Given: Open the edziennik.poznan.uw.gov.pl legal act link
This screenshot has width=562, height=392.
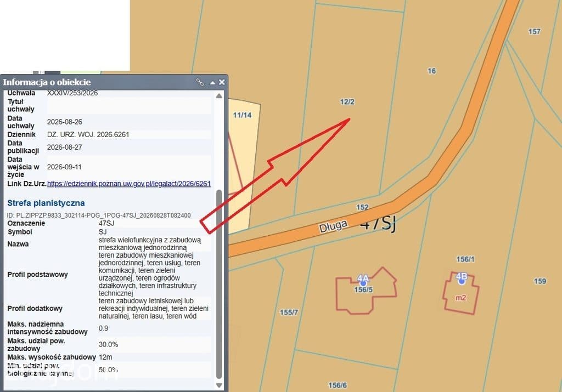Looking at the screenshot, I should (128, 184).
